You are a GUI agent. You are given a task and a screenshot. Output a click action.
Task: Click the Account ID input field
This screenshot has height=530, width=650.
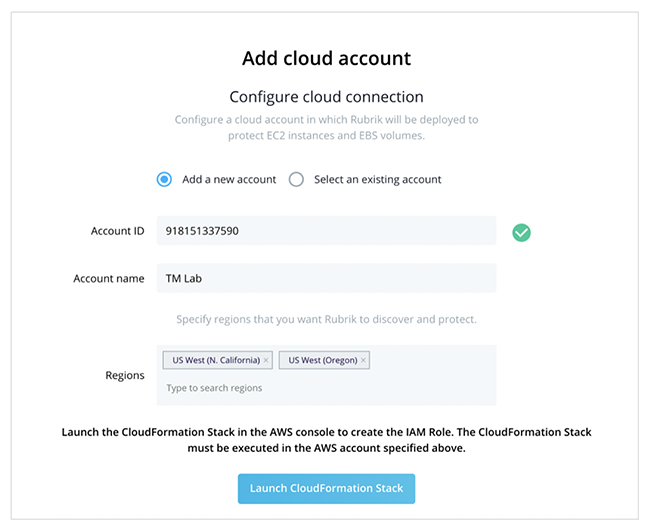click(x=326, y=230)
